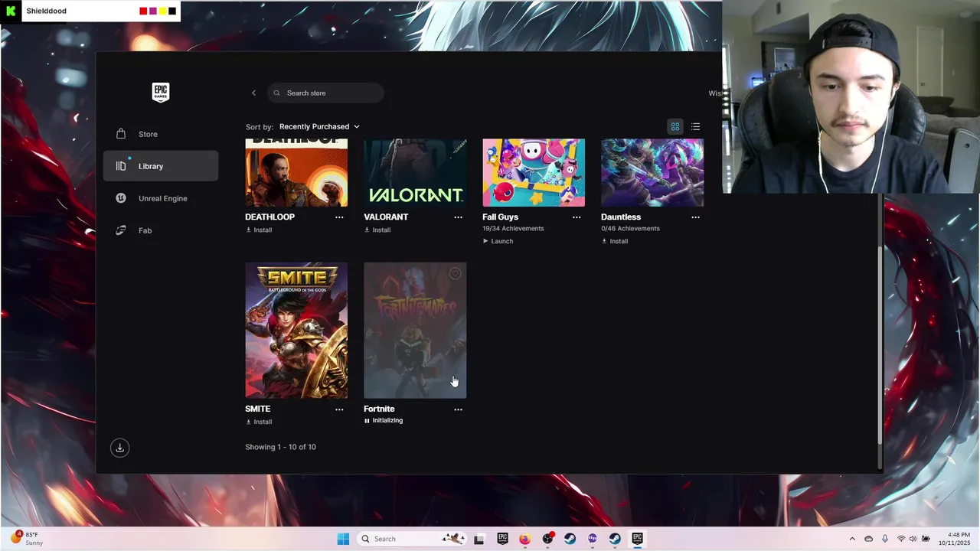Open volume speaker tray icon
This screenshot has width=980, height=551.
tap(913, 539)
